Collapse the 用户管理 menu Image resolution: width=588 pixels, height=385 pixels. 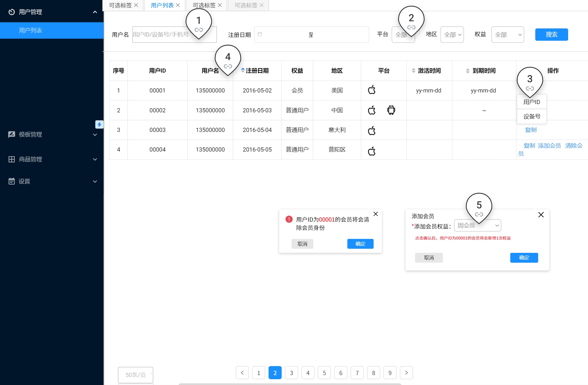tap(95, 12)
